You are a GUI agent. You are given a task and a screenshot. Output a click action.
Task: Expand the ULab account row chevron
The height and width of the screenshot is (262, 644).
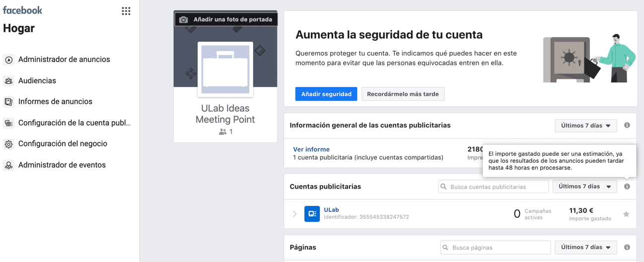(294, 214)
